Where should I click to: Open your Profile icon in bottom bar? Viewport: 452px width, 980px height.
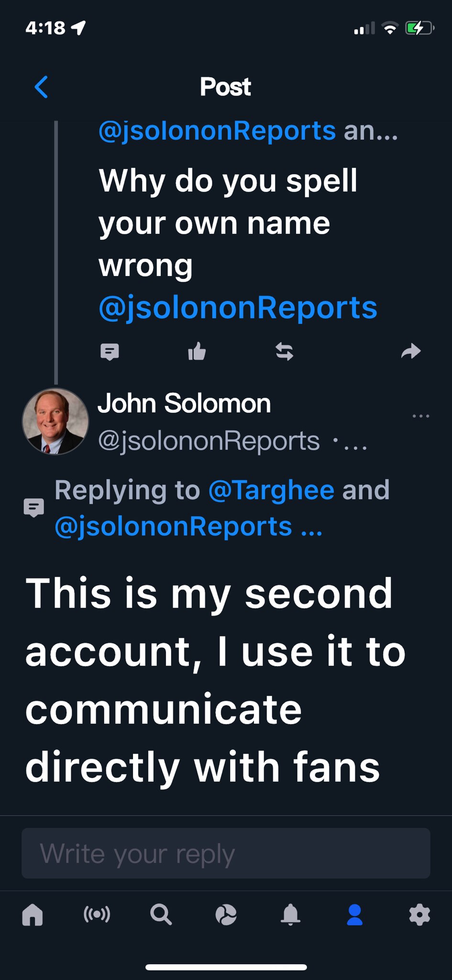pyautogui.click(x=354, y=915)
